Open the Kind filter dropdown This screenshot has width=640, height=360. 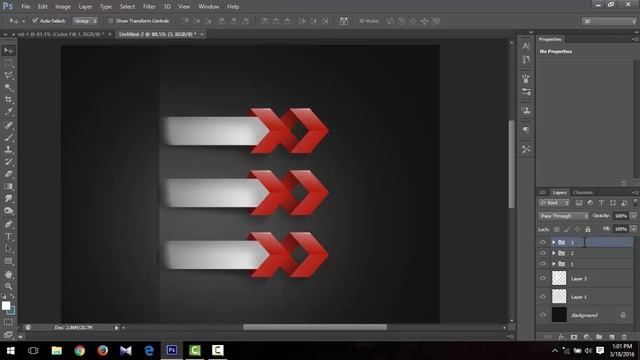click(x=554, y=203)
